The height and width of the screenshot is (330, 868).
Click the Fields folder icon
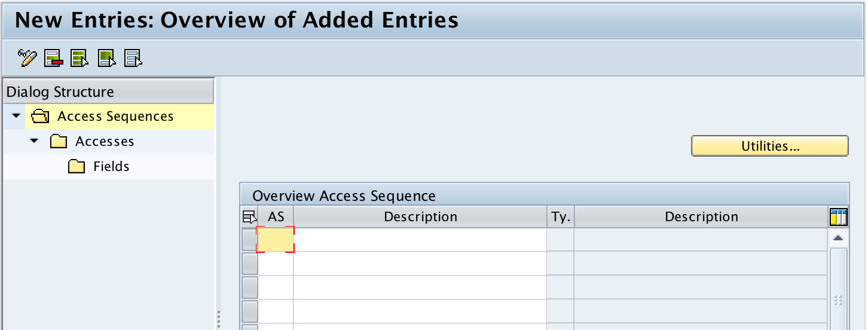pos(77,167)
